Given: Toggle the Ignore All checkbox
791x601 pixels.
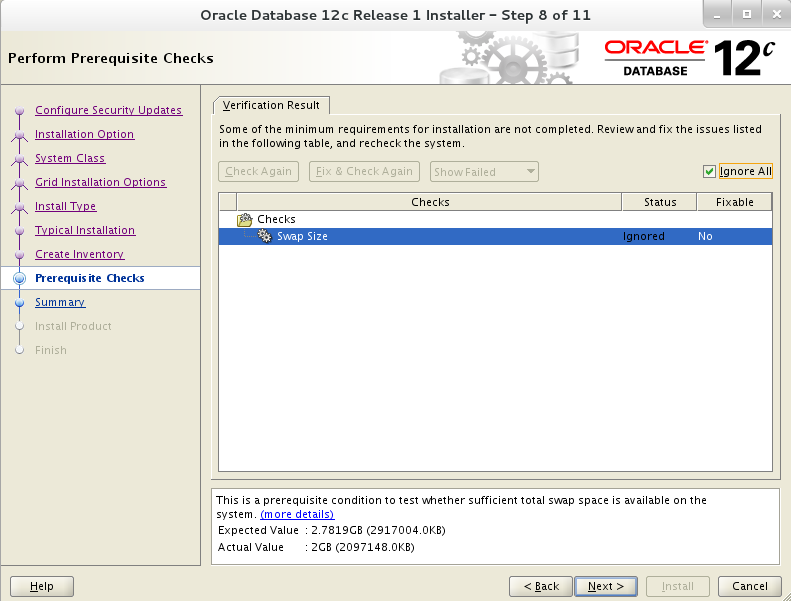Looking at the screenshot, I should (x=709, y=172).
